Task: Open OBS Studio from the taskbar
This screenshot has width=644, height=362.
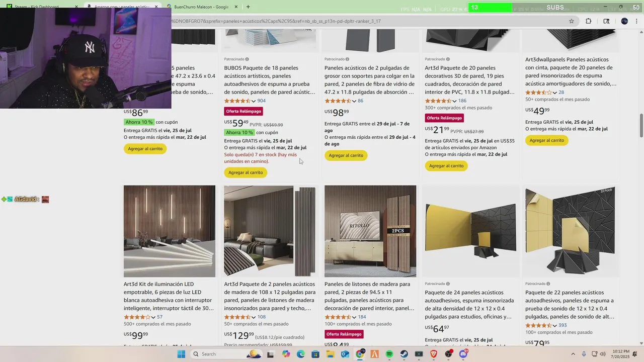Action: point(448,354)
